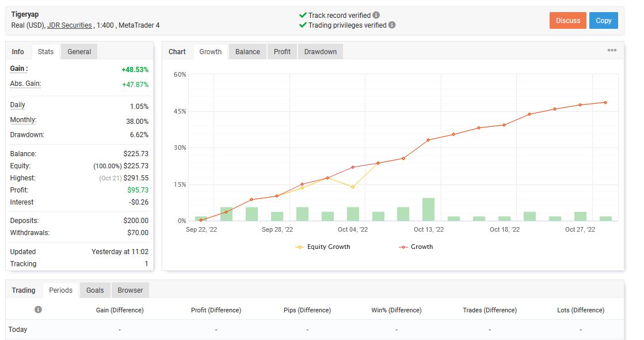644x340 pixels.
Task: Open the Drawdown chart tab
Action: click(x=321, y=52)
